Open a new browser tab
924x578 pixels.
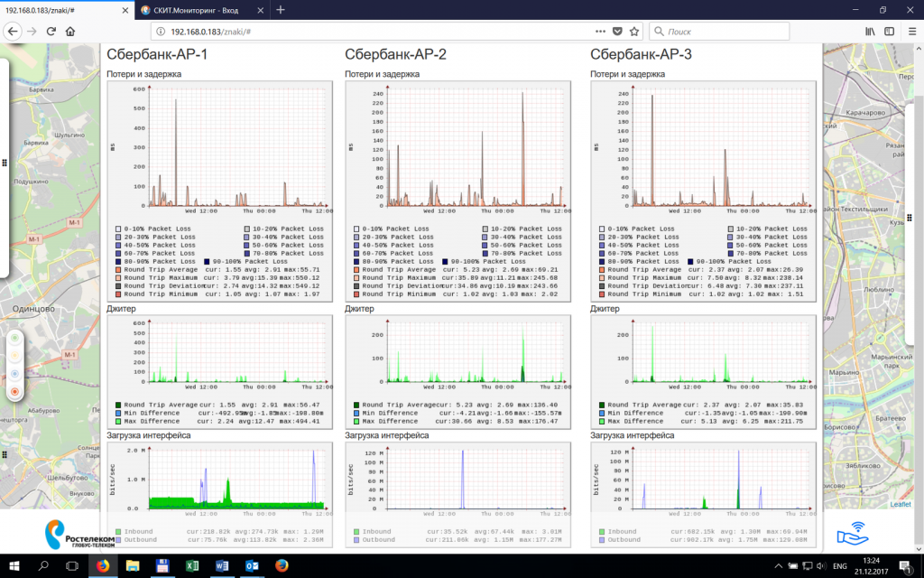tap(281, 10)
